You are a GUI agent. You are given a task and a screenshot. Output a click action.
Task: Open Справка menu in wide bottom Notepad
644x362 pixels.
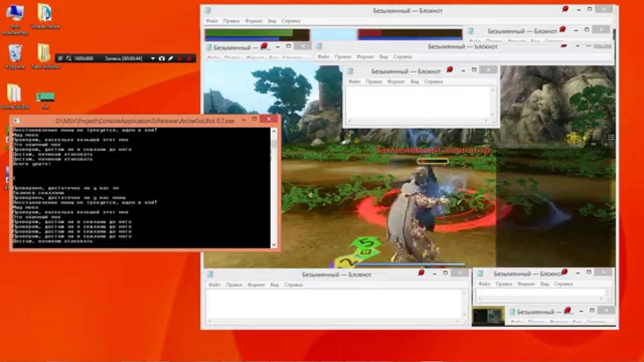pyautogui.click(x=294, y=285)
